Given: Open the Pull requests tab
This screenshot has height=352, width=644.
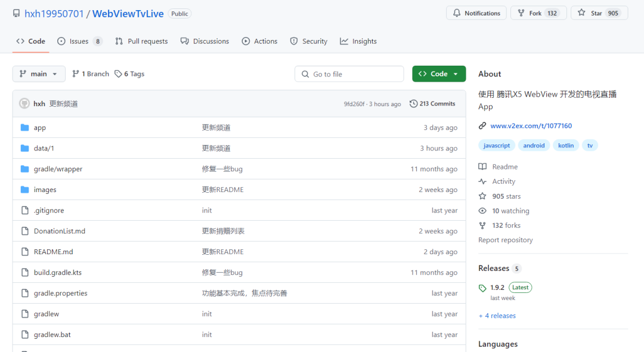Looking at the screenshot, I should tap(142, 41).
